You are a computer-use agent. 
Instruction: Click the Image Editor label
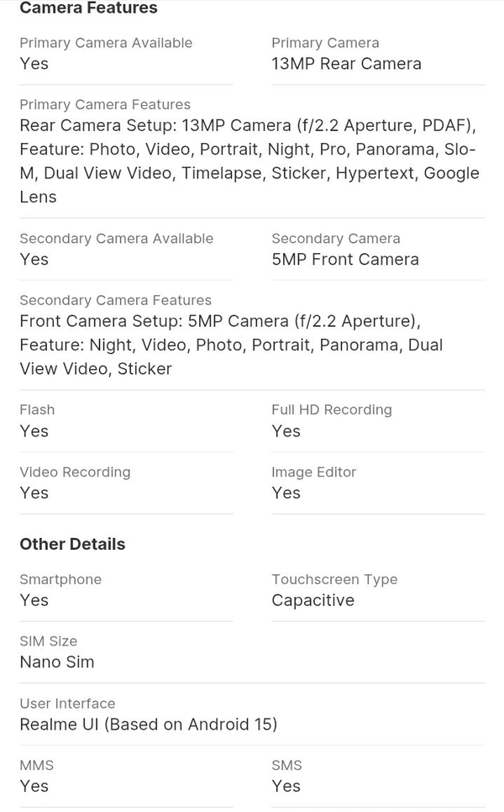[314, 472]
